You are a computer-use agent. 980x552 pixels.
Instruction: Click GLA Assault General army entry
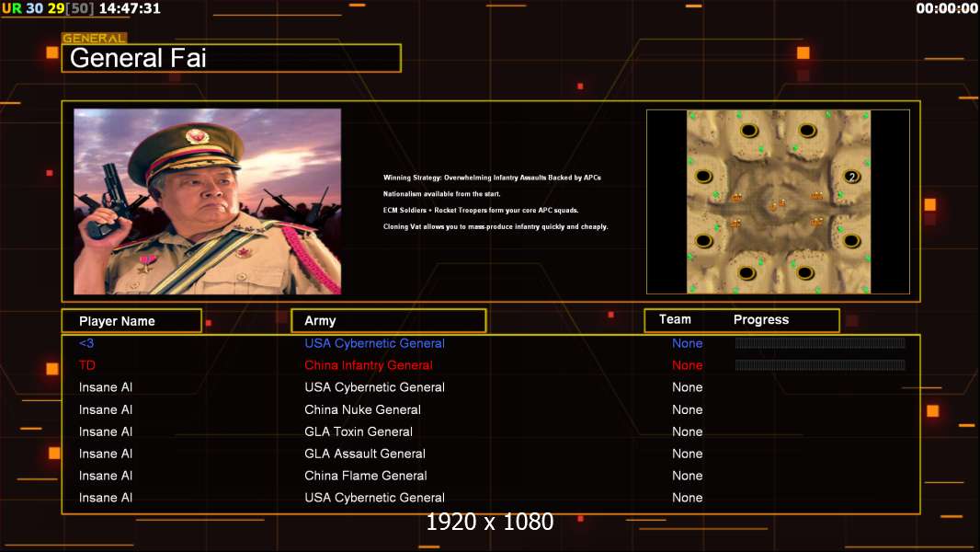pyautogui.click(x=364, y=454)
